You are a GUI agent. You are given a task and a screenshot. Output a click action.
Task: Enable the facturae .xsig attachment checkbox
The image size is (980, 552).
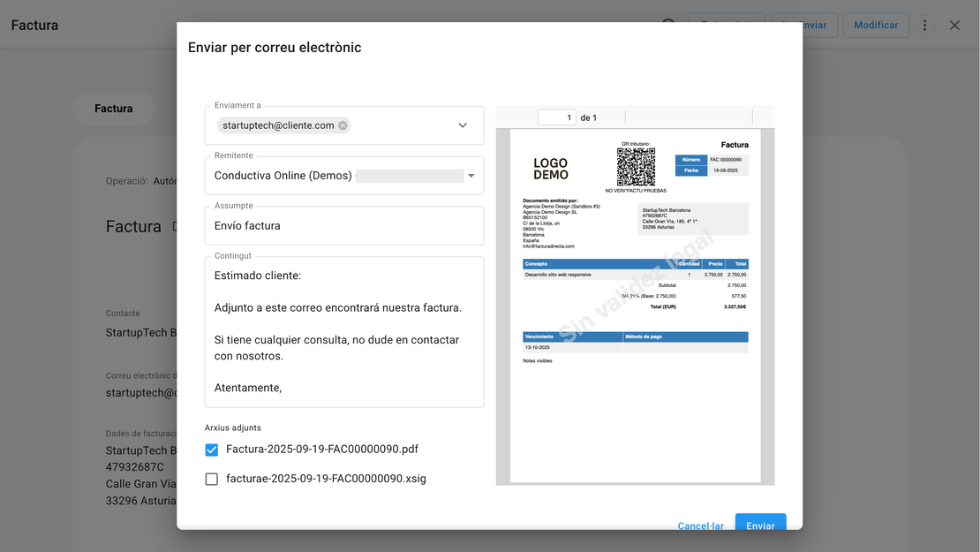(x=212, y=479)
